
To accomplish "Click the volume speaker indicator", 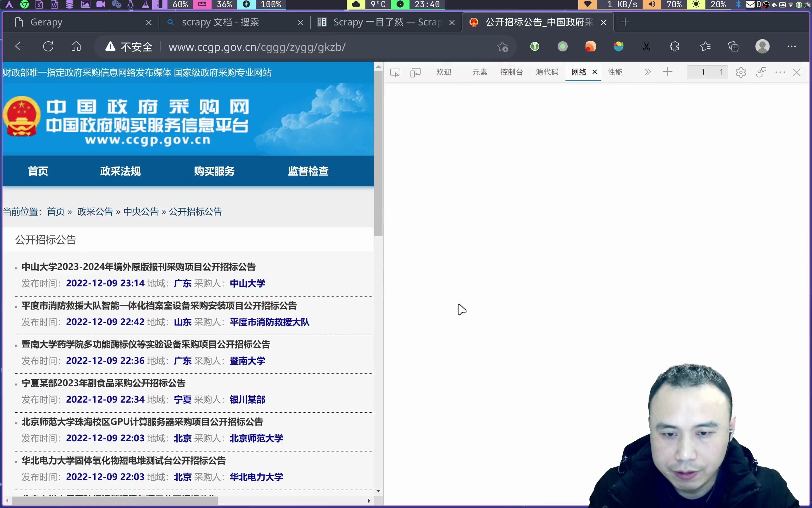I will click(x=652, y=4).
